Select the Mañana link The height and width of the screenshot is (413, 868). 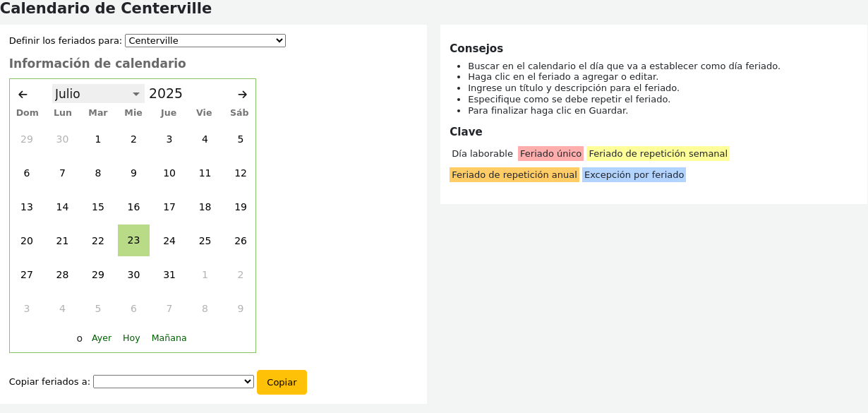point(169,338)
